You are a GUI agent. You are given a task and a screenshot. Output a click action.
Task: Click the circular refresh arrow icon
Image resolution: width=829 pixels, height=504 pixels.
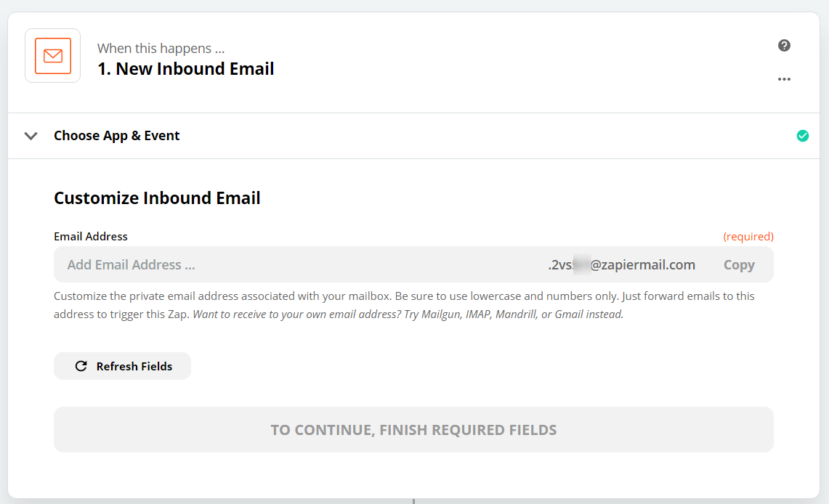click(x=81, y=366)
